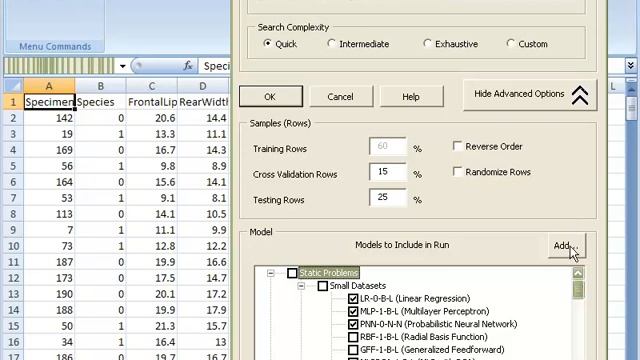Click cell containing 142 in column A

(49, 118)
